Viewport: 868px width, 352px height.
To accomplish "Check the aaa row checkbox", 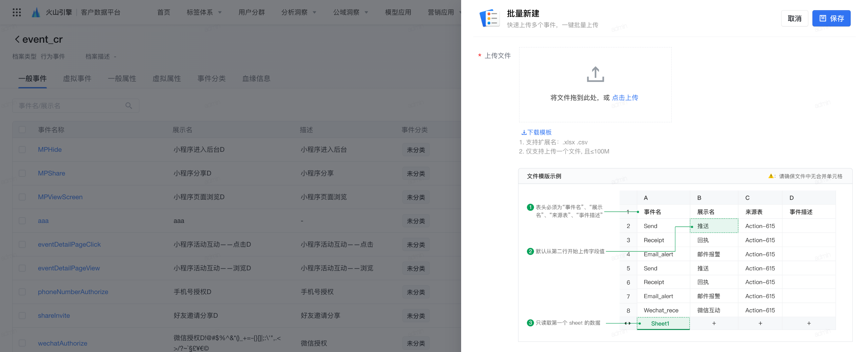I will tap(22, 221).
